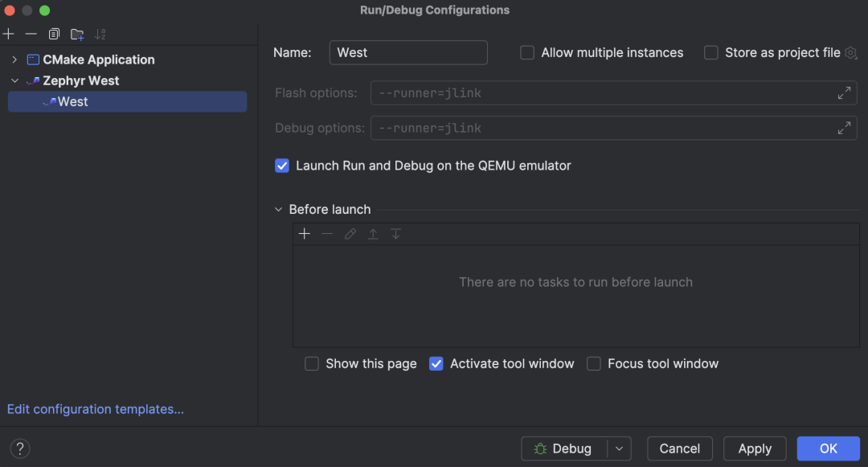Disable Activate tool window
The width and height of the screenshot is (868, 467).
click(436, 363)
